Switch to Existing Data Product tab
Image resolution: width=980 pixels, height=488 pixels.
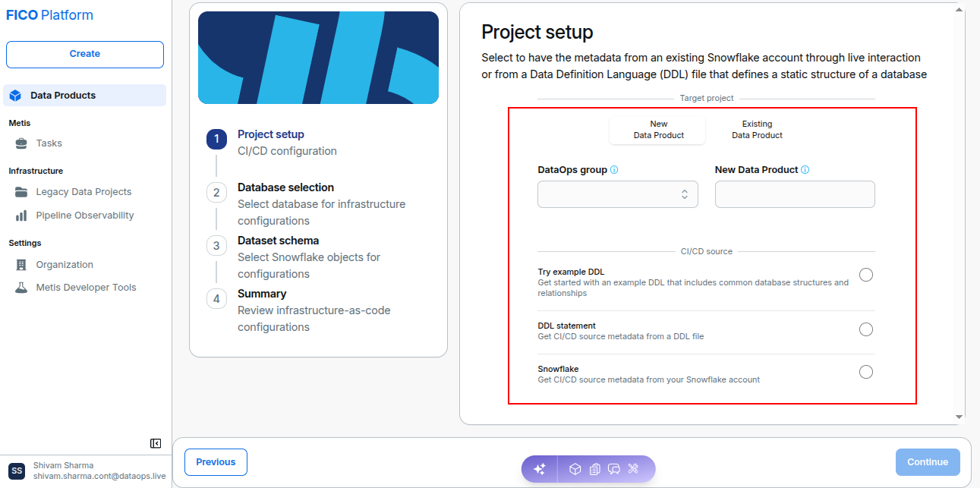point(757,130)
